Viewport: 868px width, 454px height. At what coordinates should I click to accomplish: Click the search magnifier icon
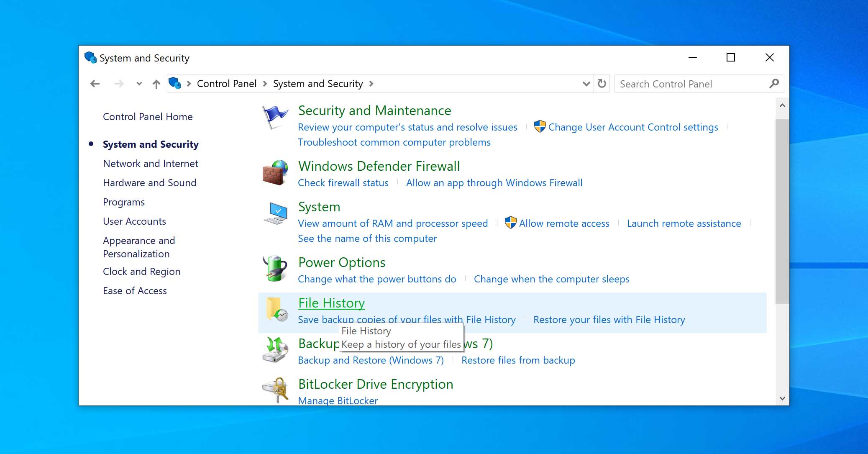pos(774,84)
